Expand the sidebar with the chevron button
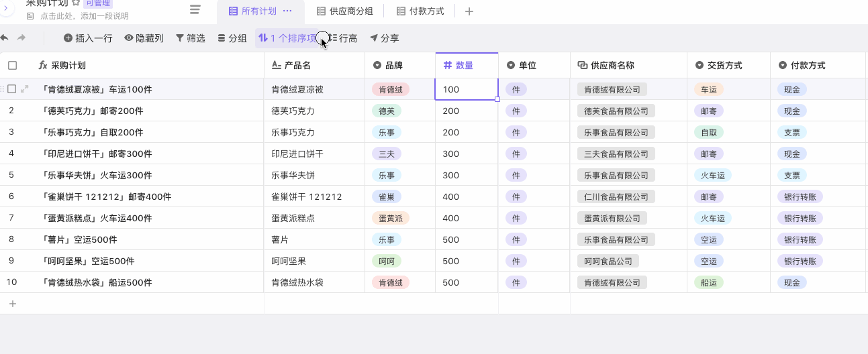 pos(4,7)
